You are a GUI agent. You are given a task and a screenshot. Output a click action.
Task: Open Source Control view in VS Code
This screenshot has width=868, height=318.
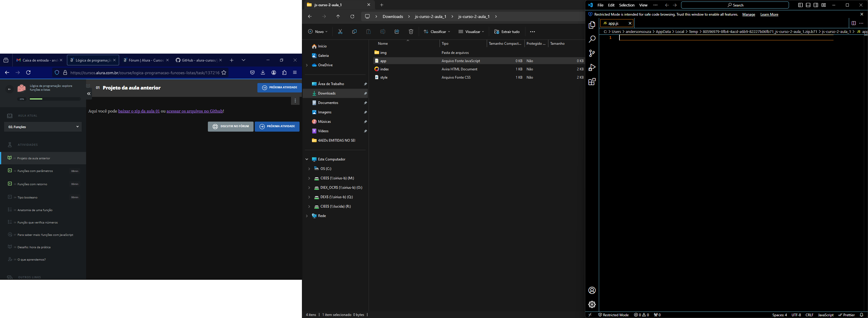(592, 54)
